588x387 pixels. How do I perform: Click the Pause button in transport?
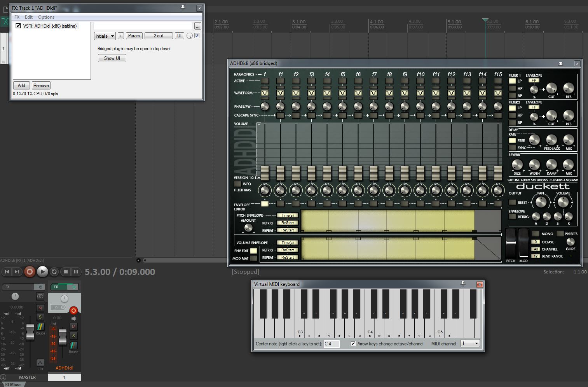76,272
